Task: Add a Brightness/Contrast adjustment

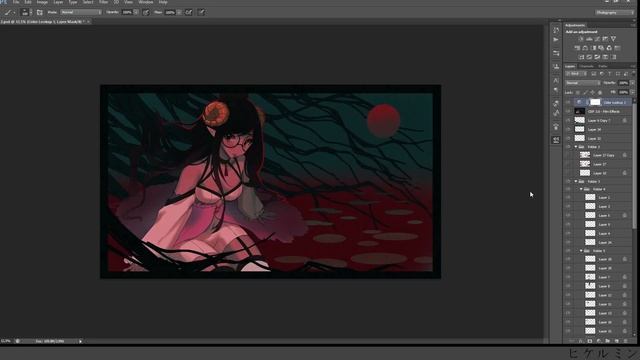Action: tap(581, 39)
